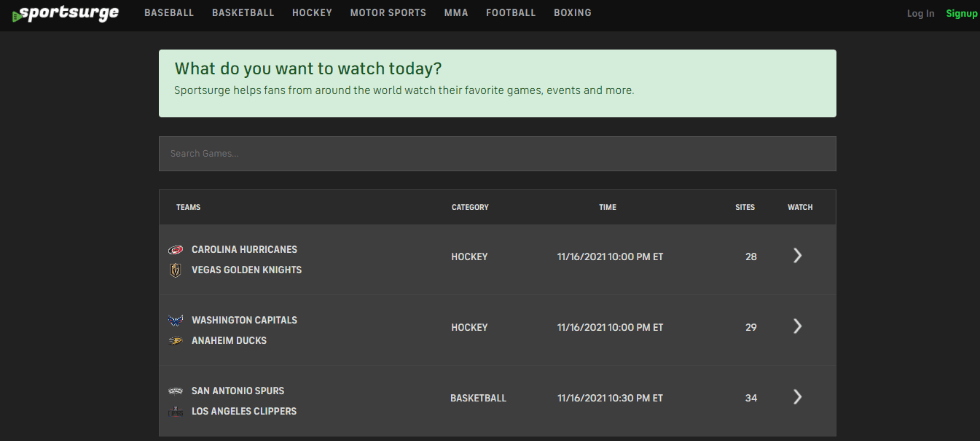Open the Baseball menu
Viewport: 980px width, 441px height.
169,12
